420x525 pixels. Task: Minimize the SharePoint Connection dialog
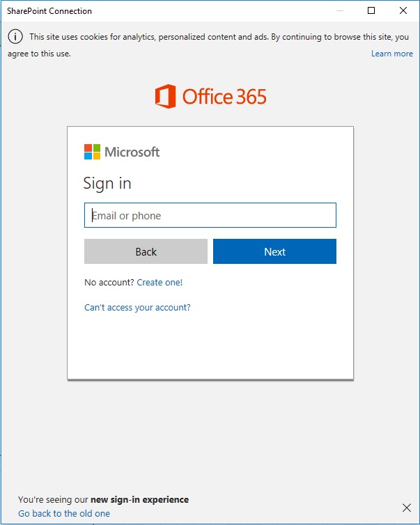(340, 10)
